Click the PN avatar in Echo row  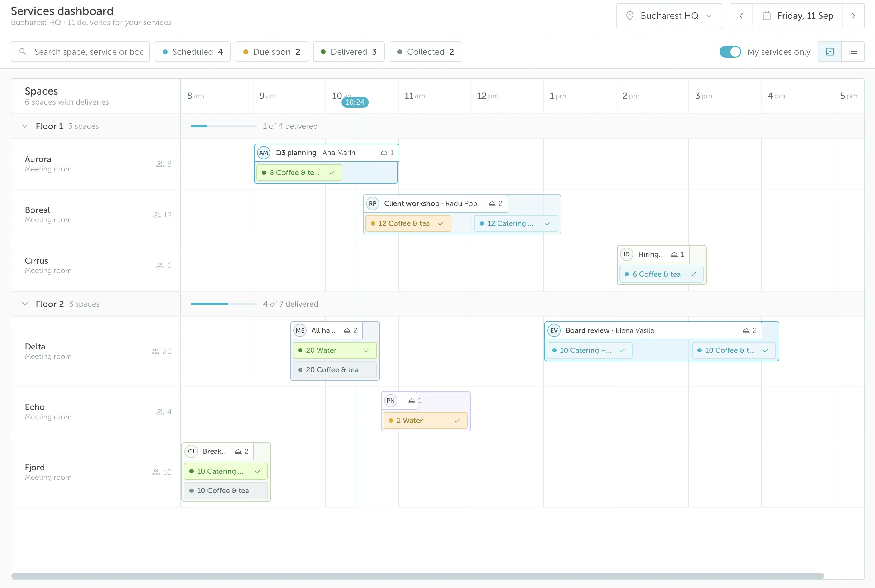(x=390, y=401)
